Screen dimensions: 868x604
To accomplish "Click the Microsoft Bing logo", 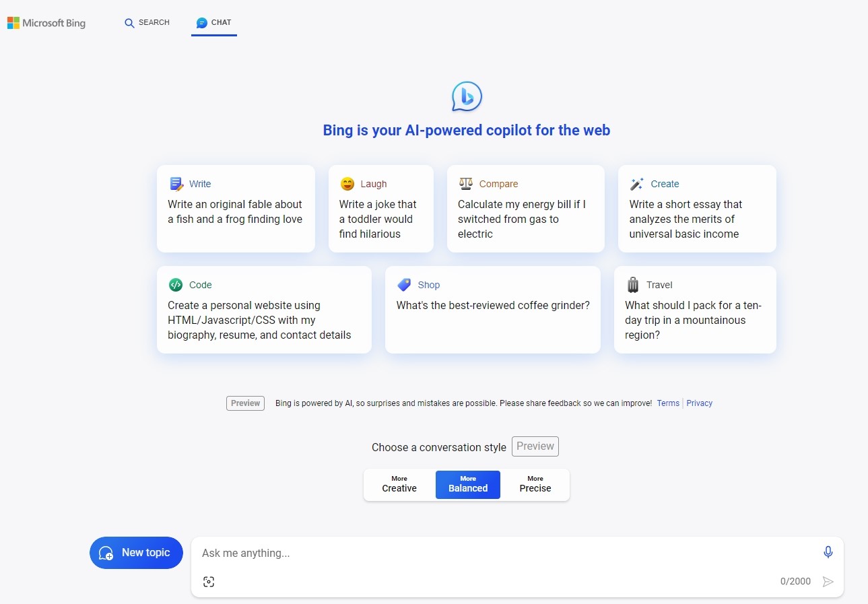I will pyautogui.click(x=46, y=23).
